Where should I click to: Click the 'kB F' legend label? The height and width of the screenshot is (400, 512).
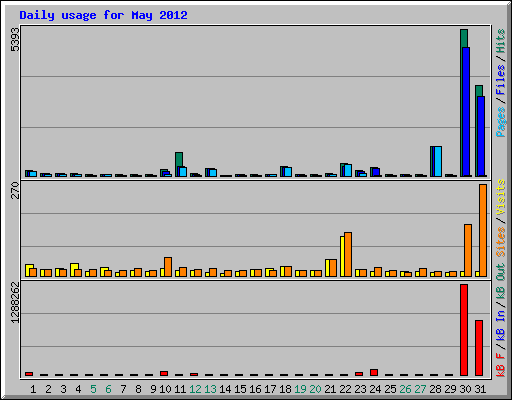(501, 365)
